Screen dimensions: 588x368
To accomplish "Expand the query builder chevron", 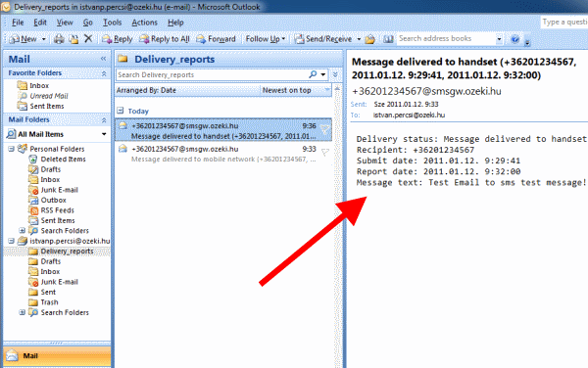I will 335,75.
